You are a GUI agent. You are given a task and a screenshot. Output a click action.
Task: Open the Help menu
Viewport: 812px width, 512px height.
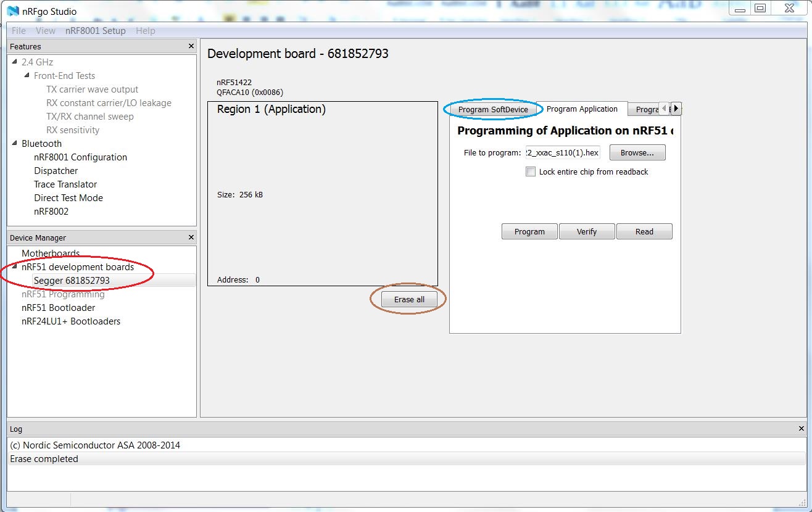pyautogui.click(x=146, y=31)
